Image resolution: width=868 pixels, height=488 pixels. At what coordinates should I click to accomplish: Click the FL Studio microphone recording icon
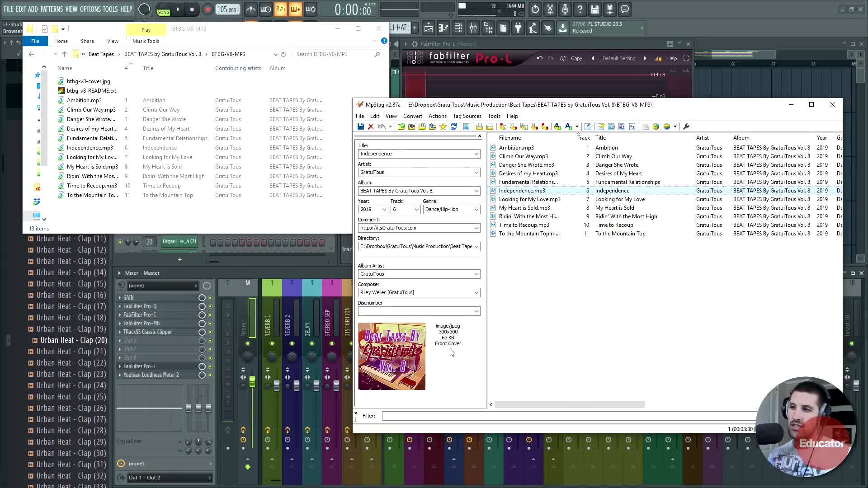click(565, 9)
